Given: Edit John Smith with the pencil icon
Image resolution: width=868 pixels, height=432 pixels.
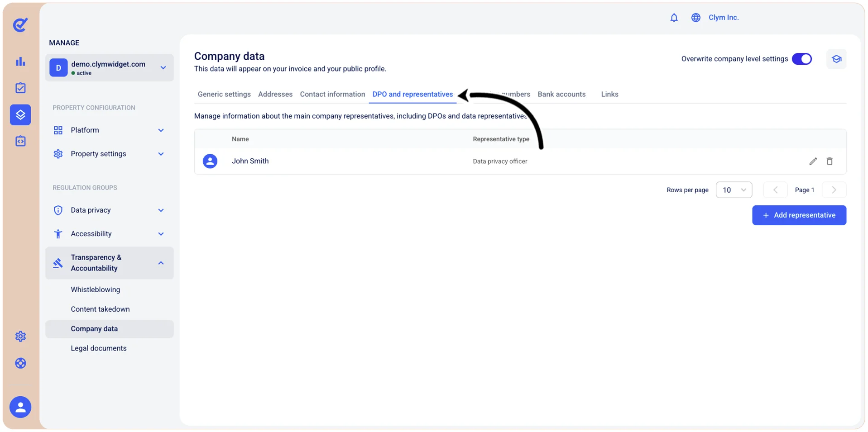Looking at the screenshot, I should tap(813, 161).
